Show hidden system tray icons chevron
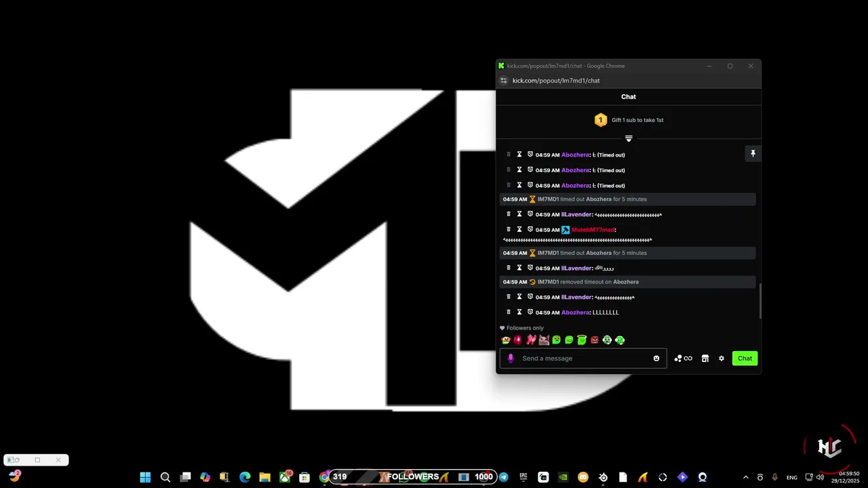This screenshot has height=488, width=868. point(746,477)
